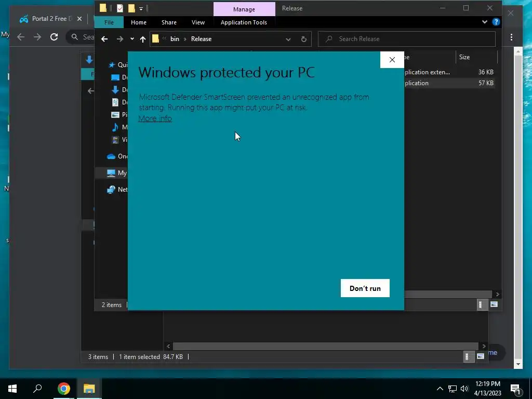Click the Manage contextual tab
Image resolution: width=532 pixels, height=399 pixels.
click(x=244, y=9)
